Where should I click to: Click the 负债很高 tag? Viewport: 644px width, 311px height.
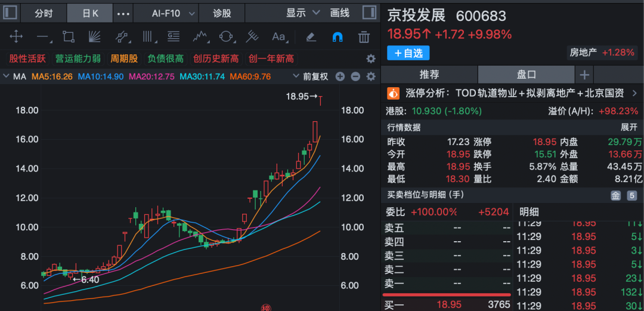[166, 59]
